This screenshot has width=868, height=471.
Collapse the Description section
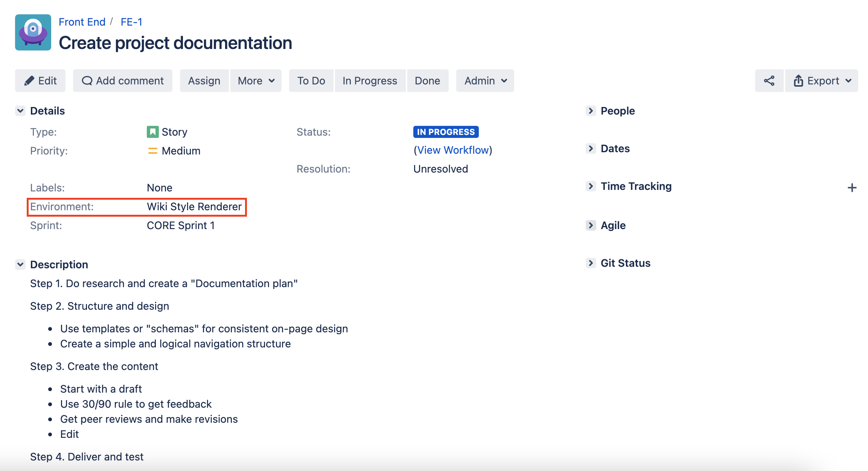click(20, 265)
